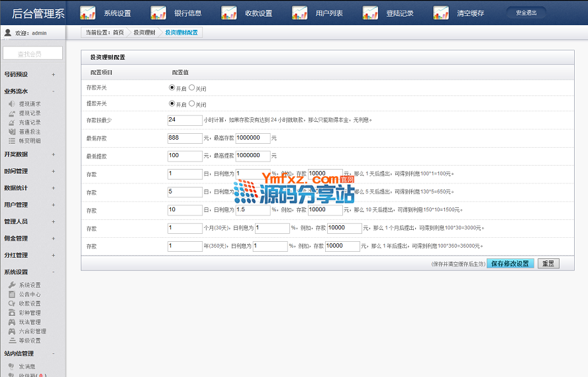The height and width of the screenshot is (377, 588).
Task: Click the 最低存款 input field showing 888
Action: pos(185,138)
